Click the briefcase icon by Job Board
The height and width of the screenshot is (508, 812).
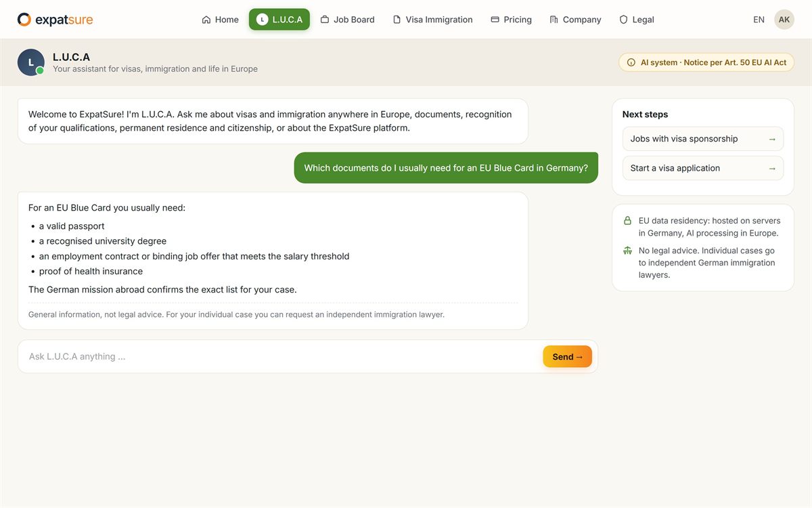(x=325, y=20)
